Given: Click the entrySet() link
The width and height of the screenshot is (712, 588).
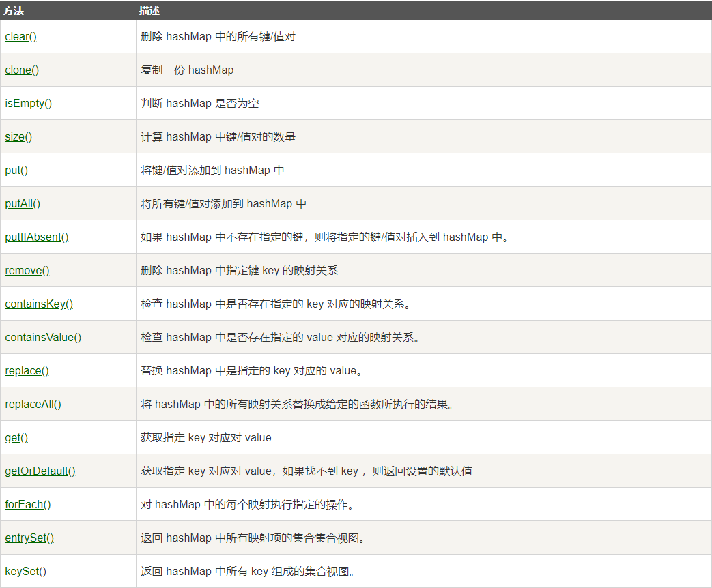Looking at the screenshot, I should coord(29,538).
